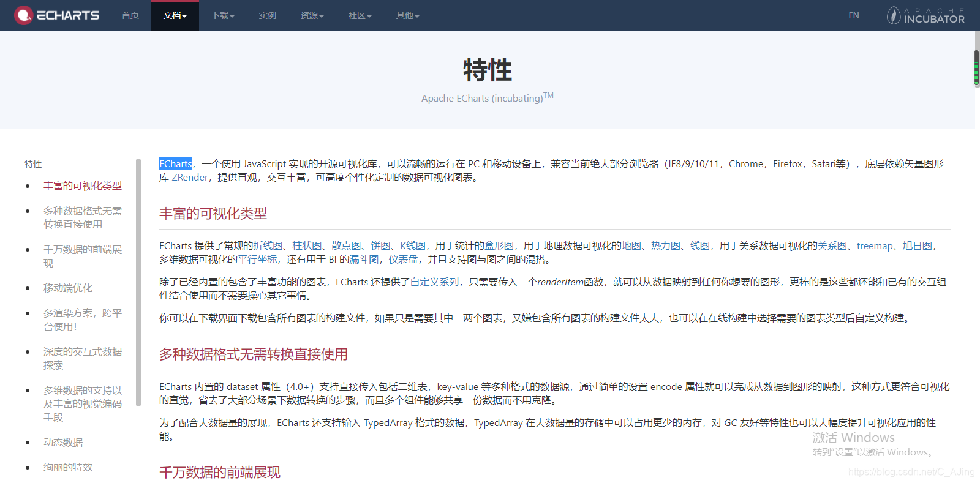
Task: Open the 旭日图 link
Action: (x=917, y=246)
